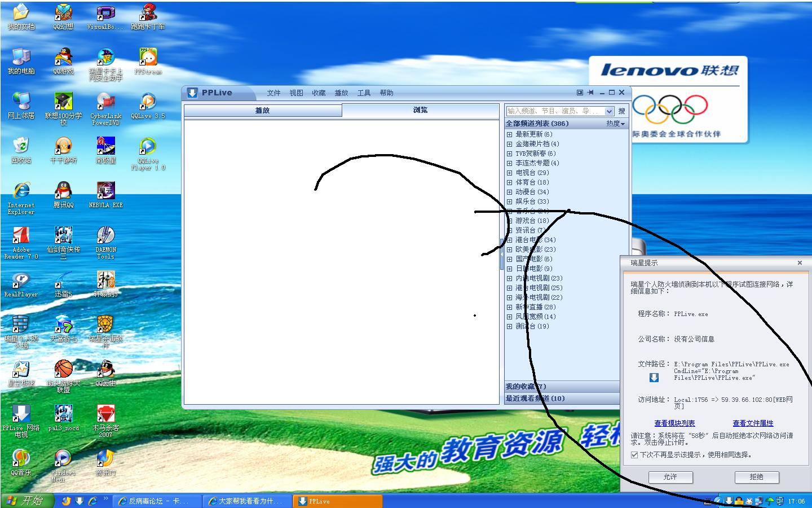
Task: Open the 查看文件属性 link
Action: [753, 423]
